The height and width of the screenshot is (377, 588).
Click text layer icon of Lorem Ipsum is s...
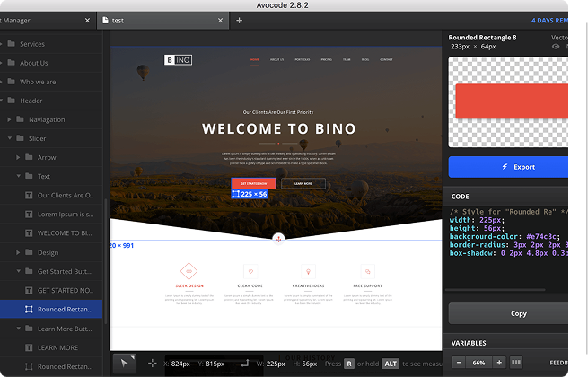tap(29, 215)
